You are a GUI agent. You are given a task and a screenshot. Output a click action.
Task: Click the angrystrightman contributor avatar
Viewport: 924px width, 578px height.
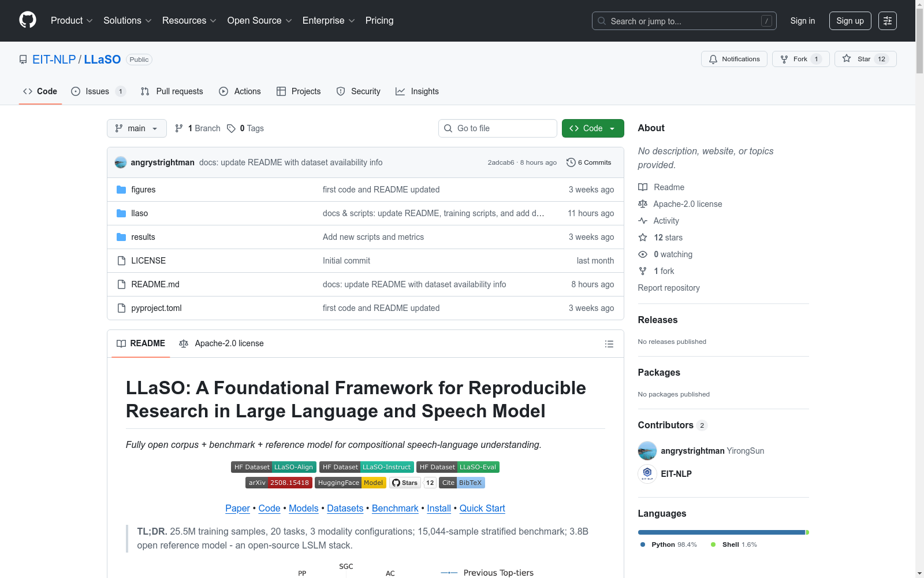coord(647,451)
